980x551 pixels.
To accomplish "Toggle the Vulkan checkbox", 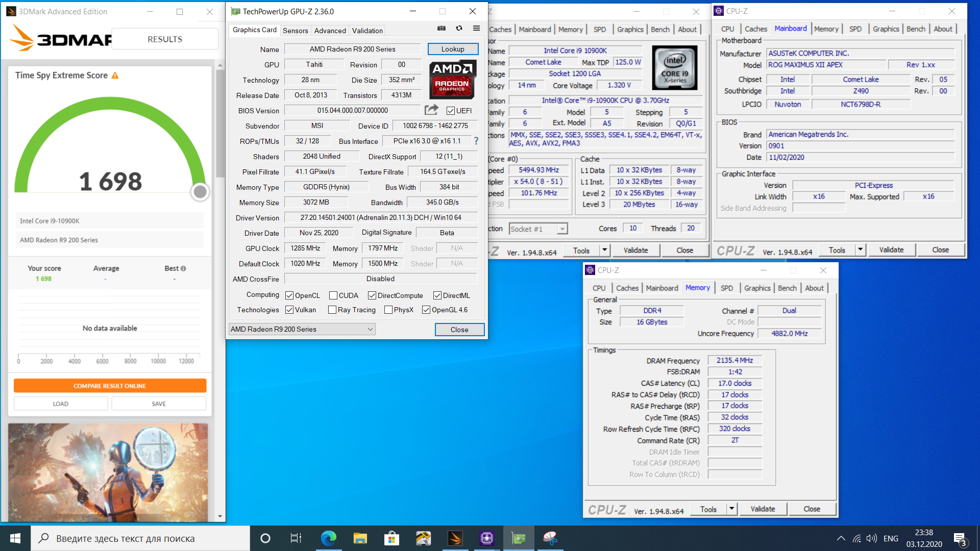I will click(x=289, y=310).
